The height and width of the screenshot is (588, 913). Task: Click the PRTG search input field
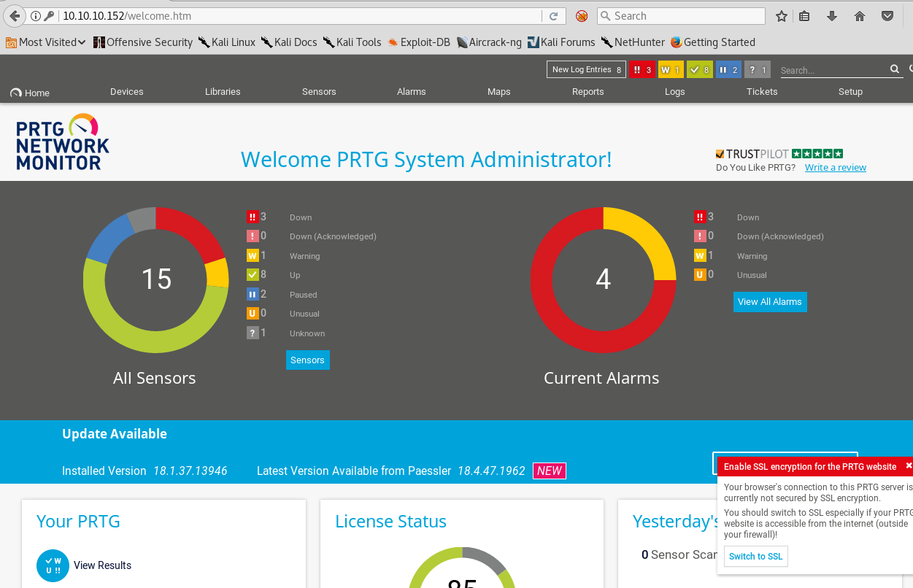(x=832, y=71)
